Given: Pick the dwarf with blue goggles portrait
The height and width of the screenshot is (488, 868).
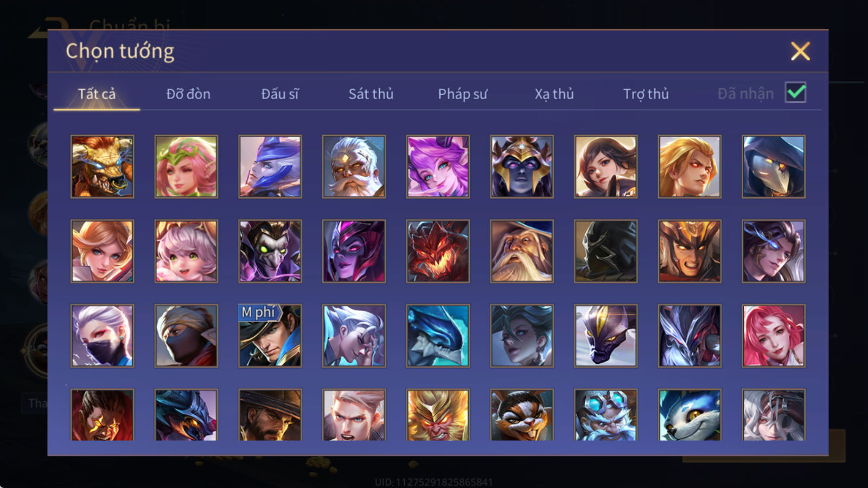Looking at the screenshot, I should (x=605, y=414).
